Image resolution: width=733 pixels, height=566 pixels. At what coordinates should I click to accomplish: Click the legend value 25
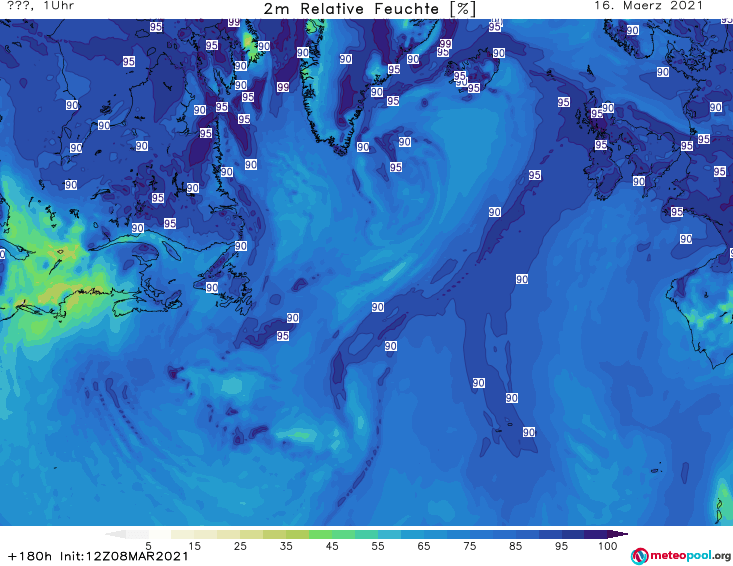coord(240,546)
